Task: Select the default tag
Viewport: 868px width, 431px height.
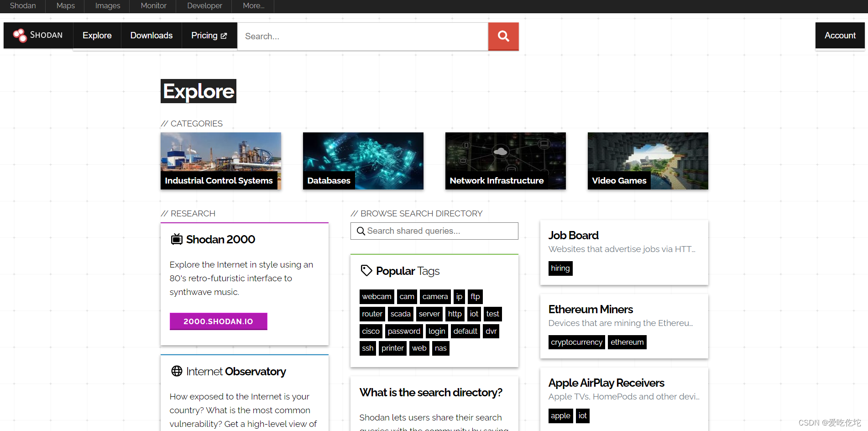Action: (x=465, y=331)
